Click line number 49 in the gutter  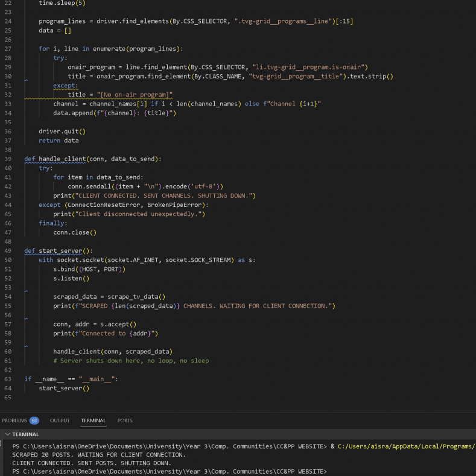(x=8, y=251)
